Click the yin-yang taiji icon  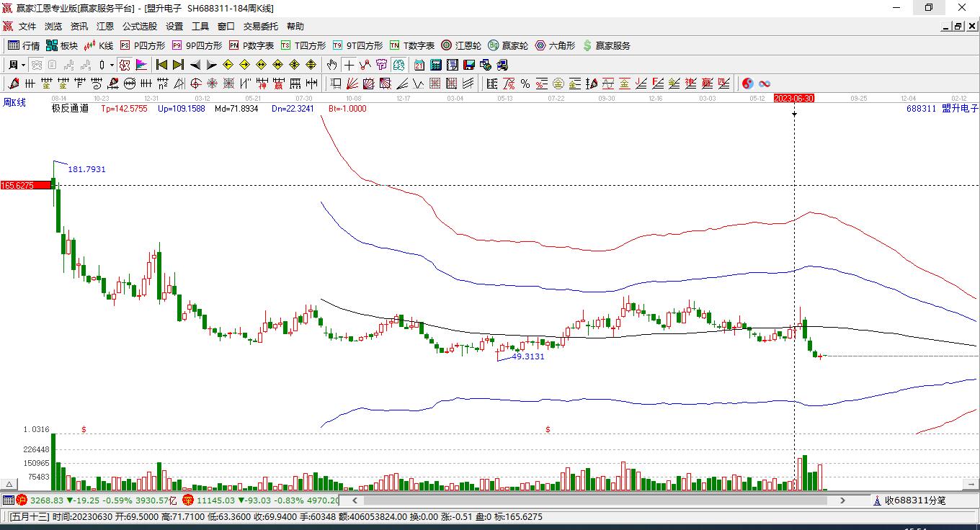tap(747, 84)
